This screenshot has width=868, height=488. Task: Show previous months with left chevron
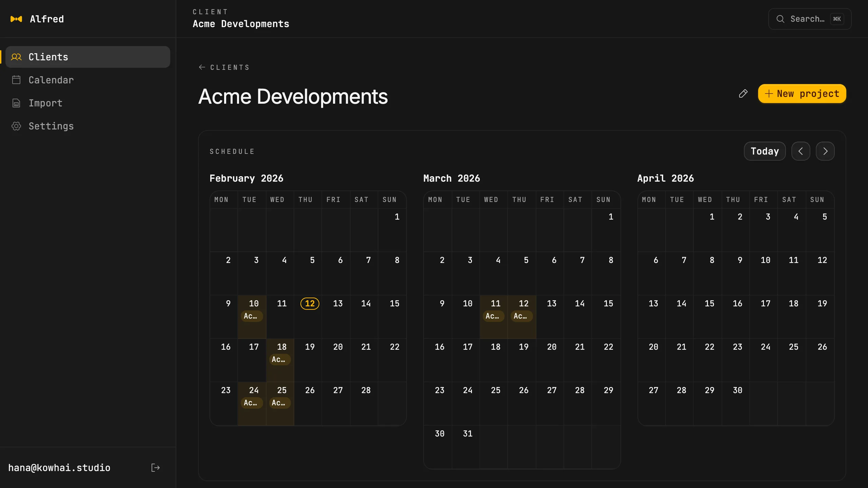pos(801,151)
